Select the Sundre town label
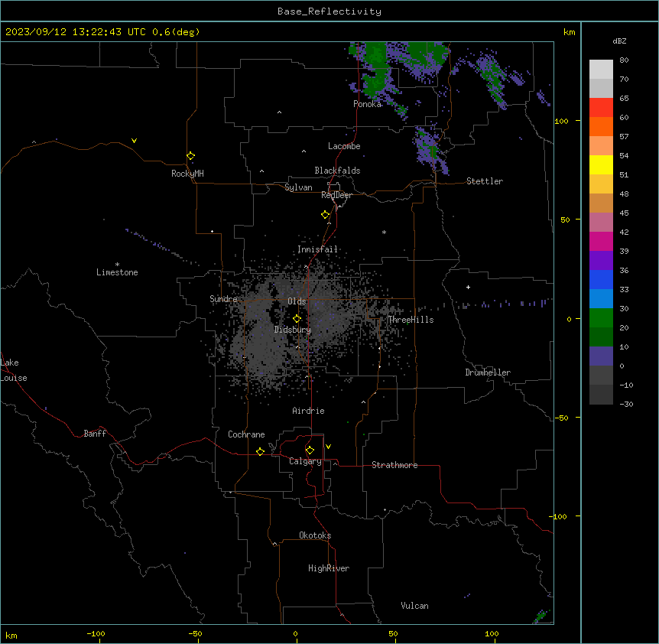The image size is (659, 644). pyautogui.click(x=223, y=299)
